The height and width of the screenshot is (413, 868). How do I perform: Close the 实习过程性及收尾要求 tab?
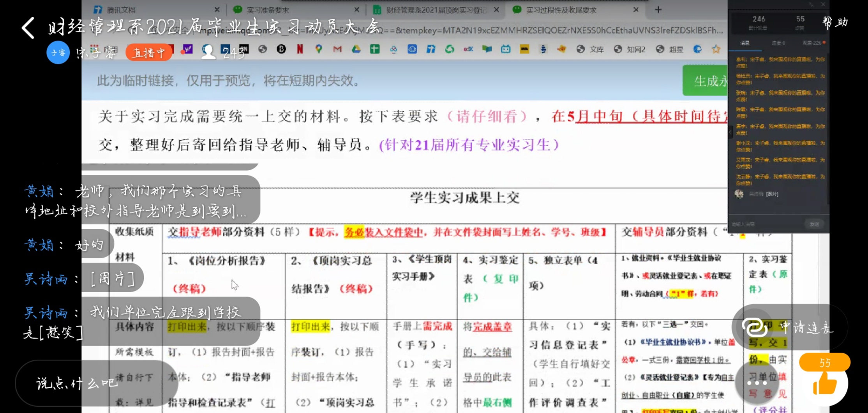636,10
